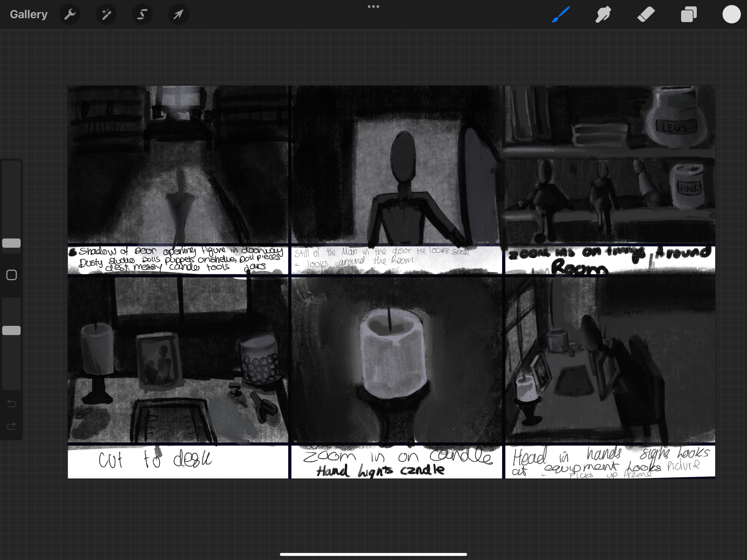Select the Eraser tool
Image resolution: width=747 pixels, height=560 pixels.
click(x=646, y=15)
